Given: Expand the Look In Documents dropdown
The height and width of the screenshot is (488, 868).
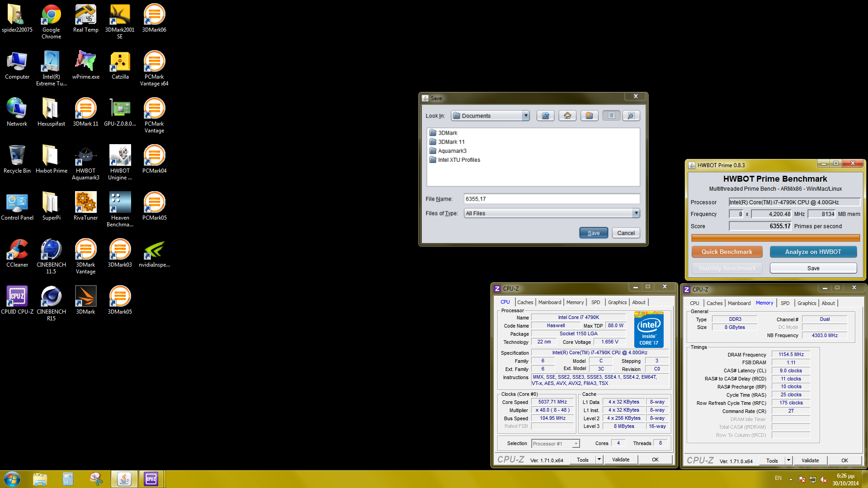Looking at the screenshot, I should [526, 116].
